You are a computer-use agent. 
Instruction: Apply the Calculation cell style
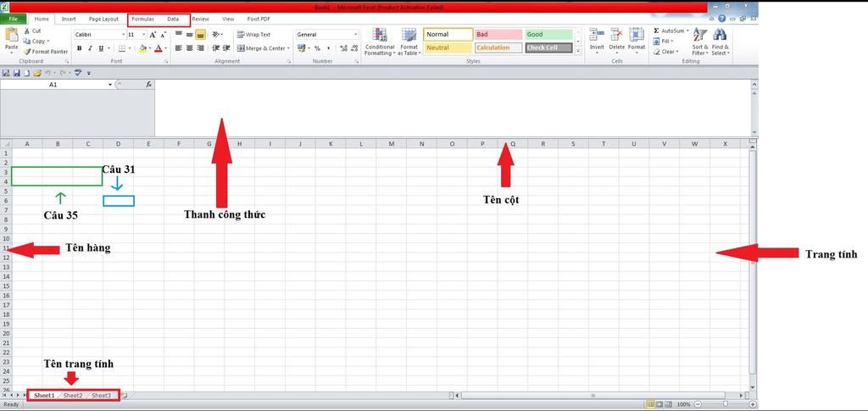498,48
